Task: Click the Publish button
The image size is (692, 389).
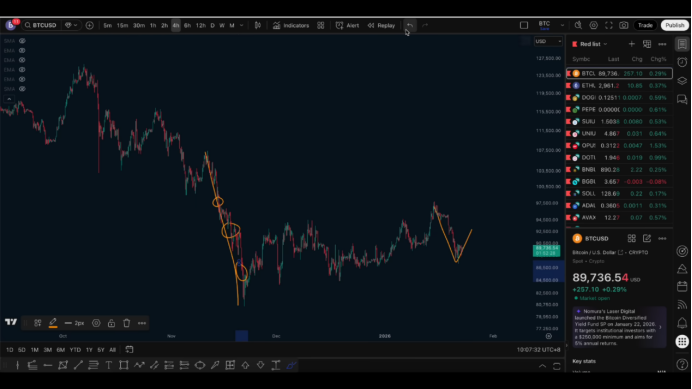Action: point(675,25)
